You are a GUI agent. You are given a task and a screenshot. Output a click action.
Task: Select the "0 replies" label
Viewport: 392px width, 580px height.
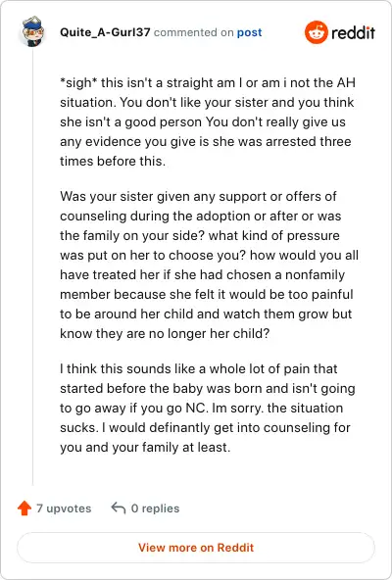point(155,508)
